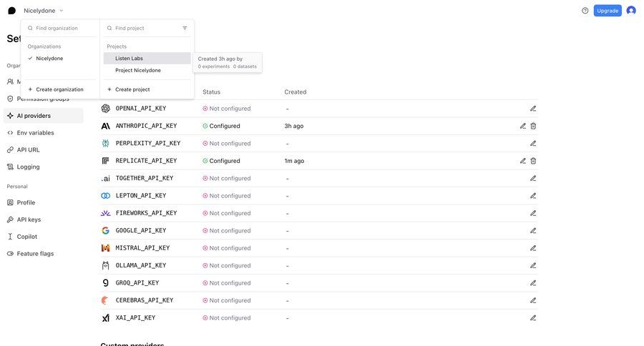The height and width of the screenshot is (346, 644).
Task: Open the help question mark icon
Action: (x=585, y=11)
